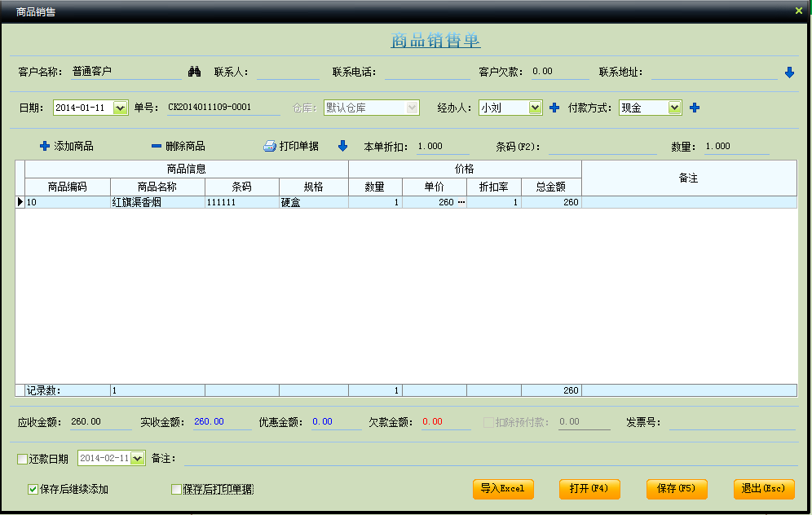Click the binoculars customer search icon

[x=194, y=72]
